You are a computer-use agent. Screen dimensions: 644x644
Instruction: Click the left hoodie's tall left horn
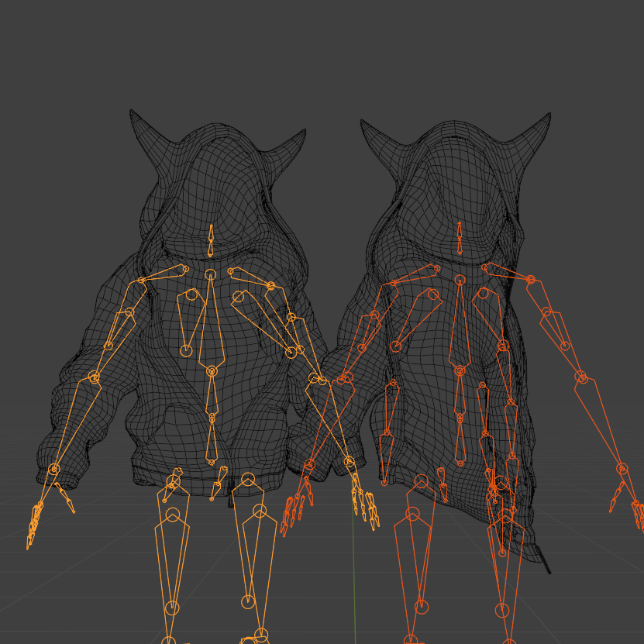point(150,136)
